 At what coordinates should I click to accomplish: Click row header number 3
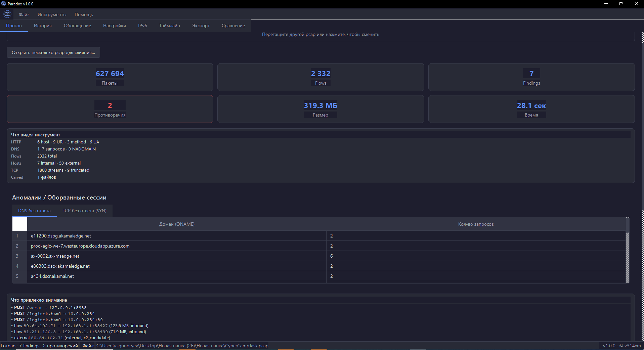[x=20, y=256]
